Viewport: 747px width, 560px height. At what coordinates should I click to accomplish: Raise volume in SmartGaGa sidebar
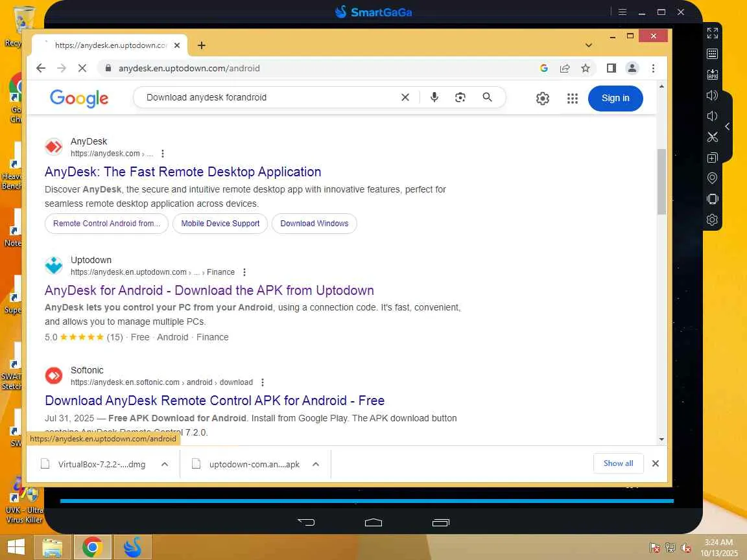712,95
